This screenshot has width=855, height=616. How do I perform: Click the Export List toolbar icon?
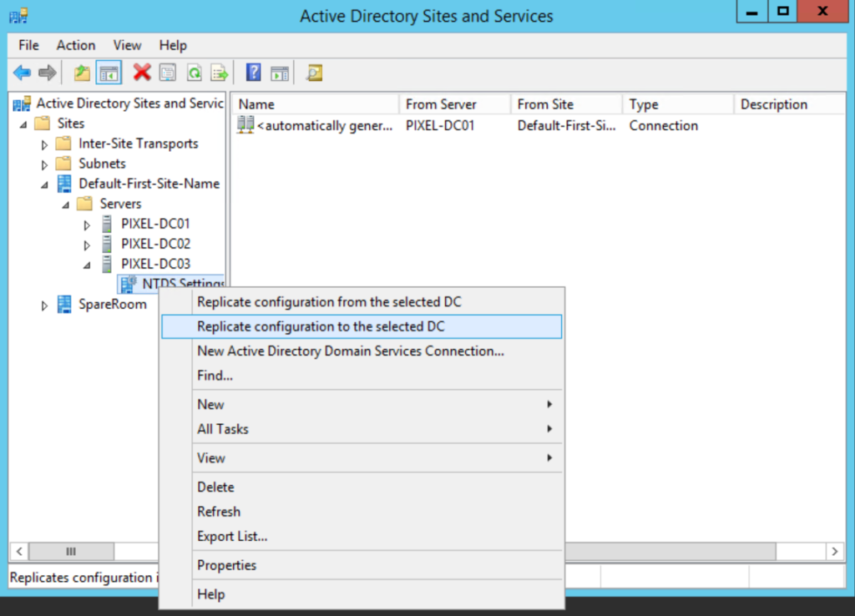click(x=219, y=72)
